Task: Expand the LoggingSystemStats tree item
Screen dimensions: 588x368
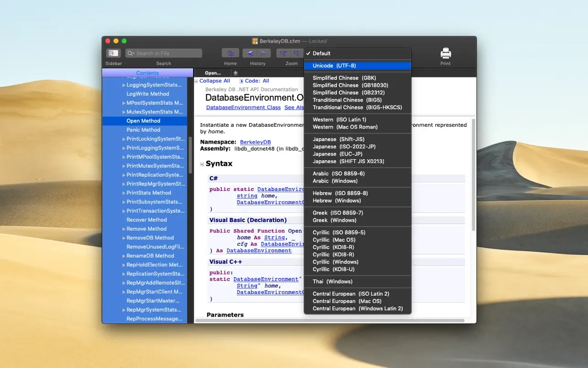Action: click(x=123, y=85)
